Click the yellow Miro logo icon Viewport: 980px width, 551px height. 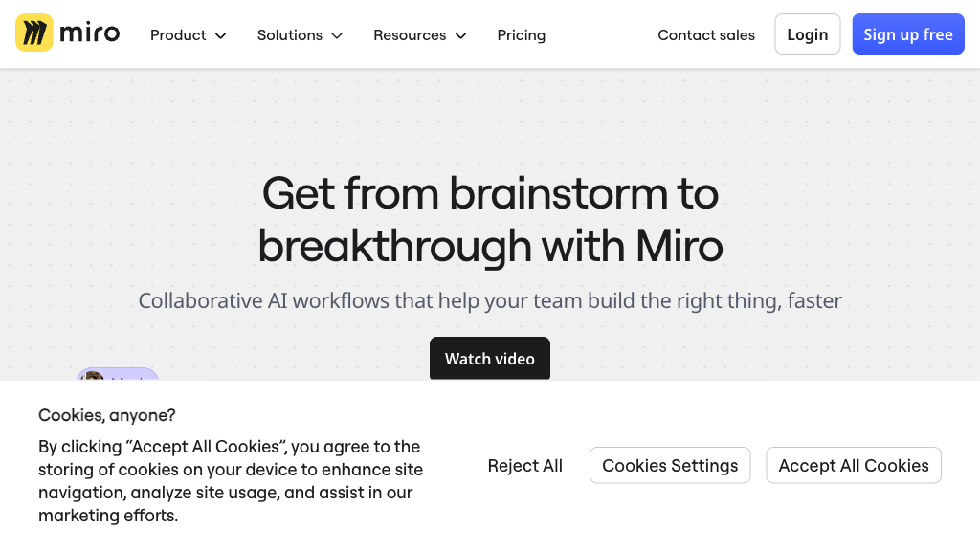tap(33, 33)
